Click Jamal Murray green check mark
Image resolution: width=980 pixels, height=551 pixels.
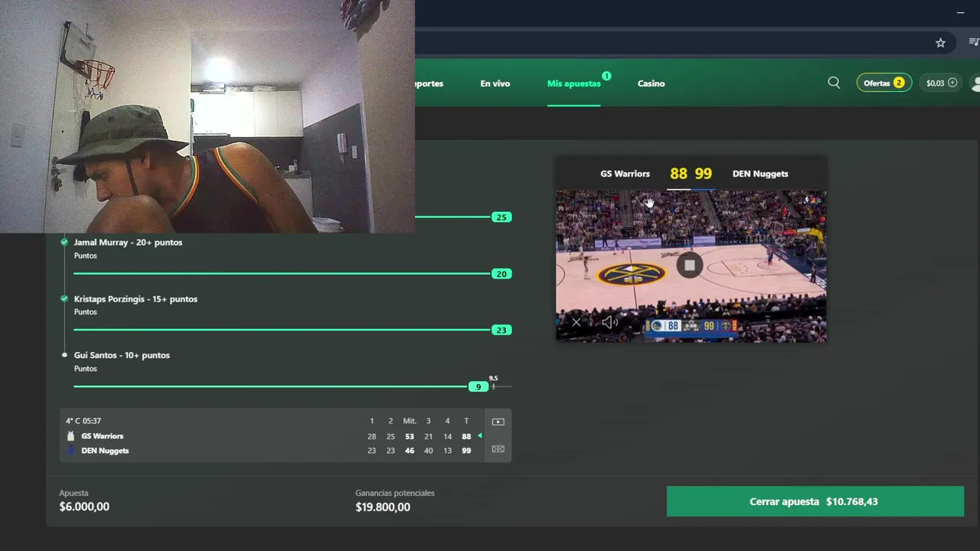point(64,242)
